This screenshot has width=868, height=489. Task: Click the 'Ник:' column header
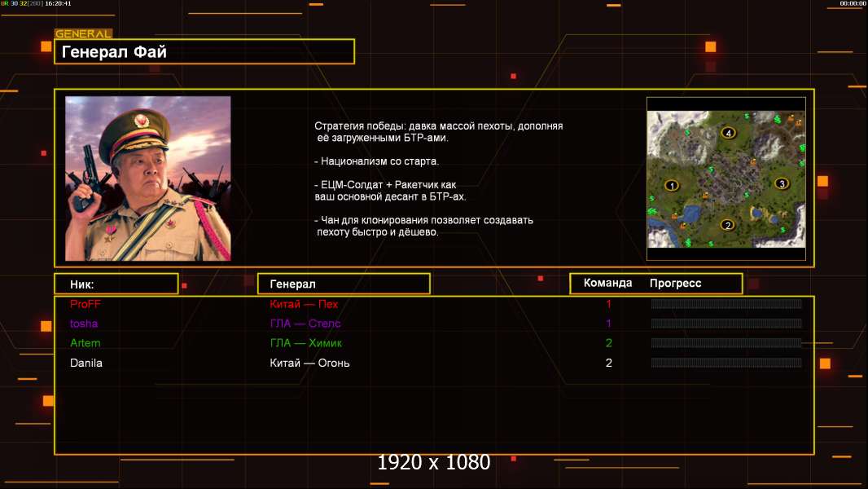click(116, 284)
